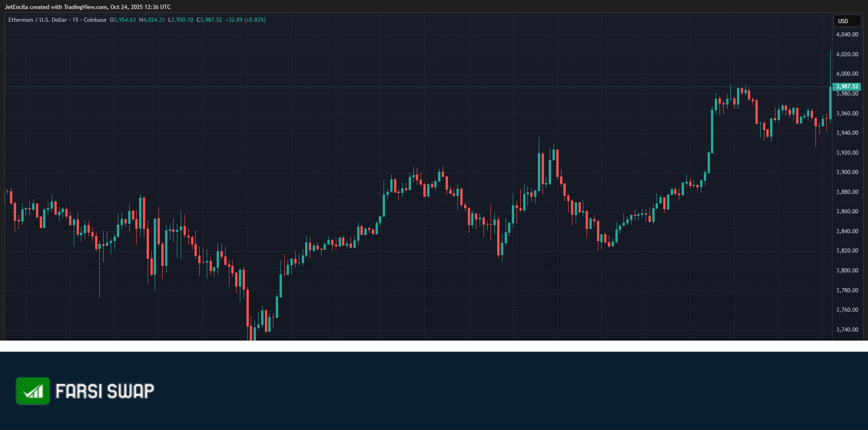868x430 pixels.
Task: Click the 3,900.00 price axis label
Action: point(847,172)
